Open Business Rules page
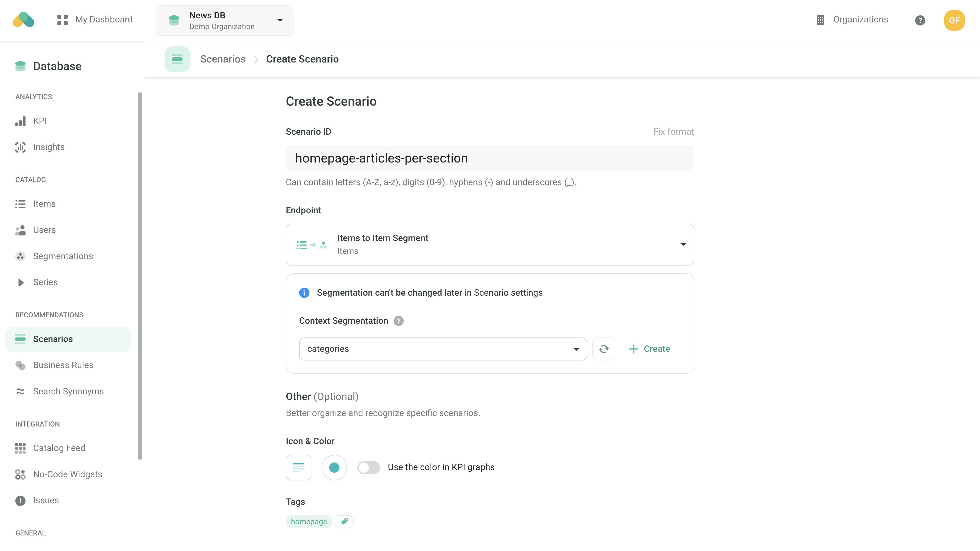980x551 pixels. pyautogui.click(x=68, y=365)
